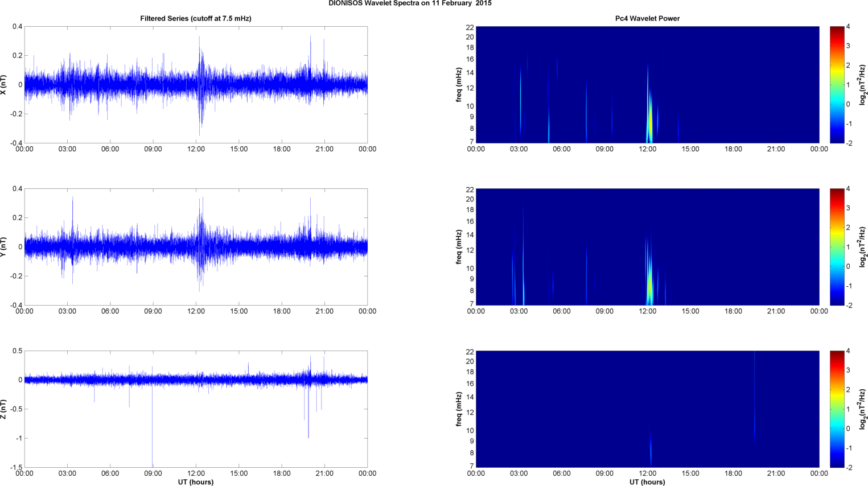
Task: Select the '0.4' top tick on X axis
Action: click(x=17, y=27)
